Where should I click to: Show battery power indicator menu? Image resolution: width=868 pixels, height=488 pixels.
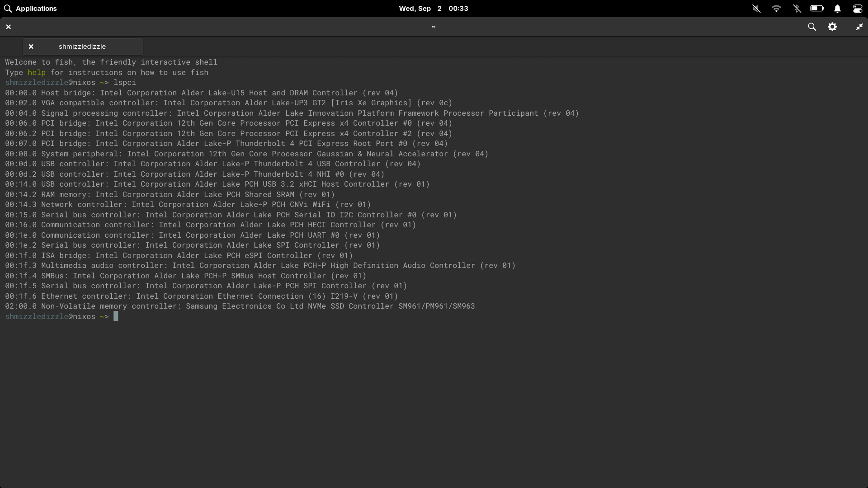[817, 9]
